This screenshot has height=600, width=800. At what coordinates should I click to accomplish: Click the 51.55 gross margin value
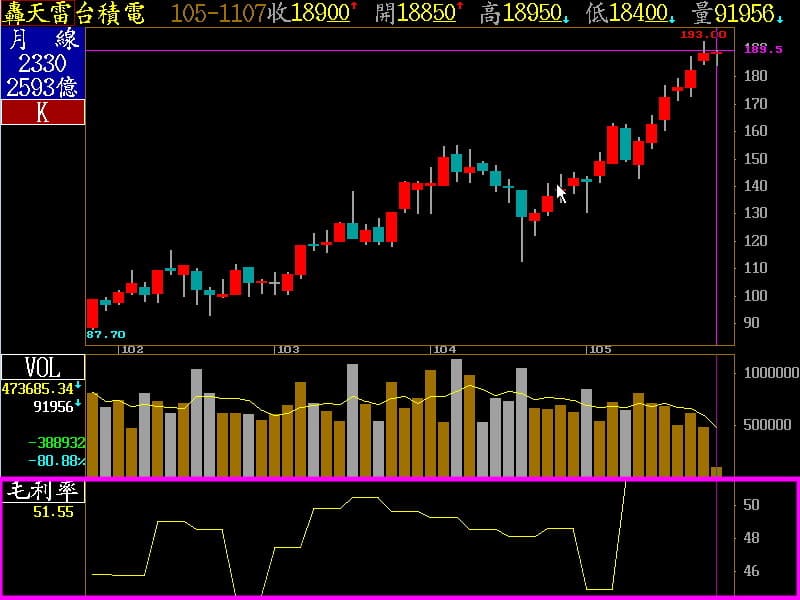(53, 511)
